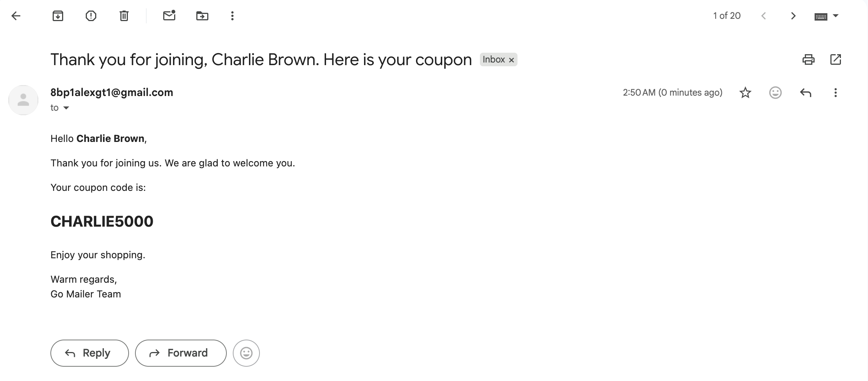The width and height of the screenshot is (868, 381).
Task: Remove the Inbox label with x
Action: (x=511, y=60)
